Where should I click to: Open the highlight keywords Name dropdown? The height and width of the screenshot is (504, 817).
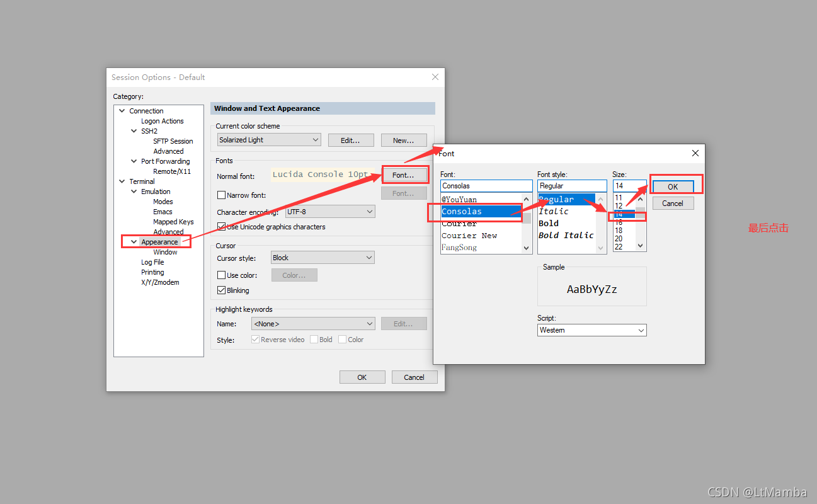[313, 324]
